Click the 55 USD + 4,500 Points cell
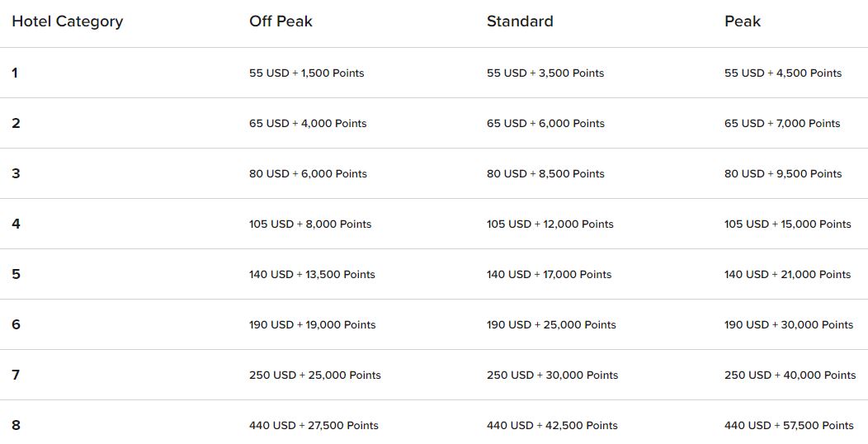 click(x=783, y=73)
